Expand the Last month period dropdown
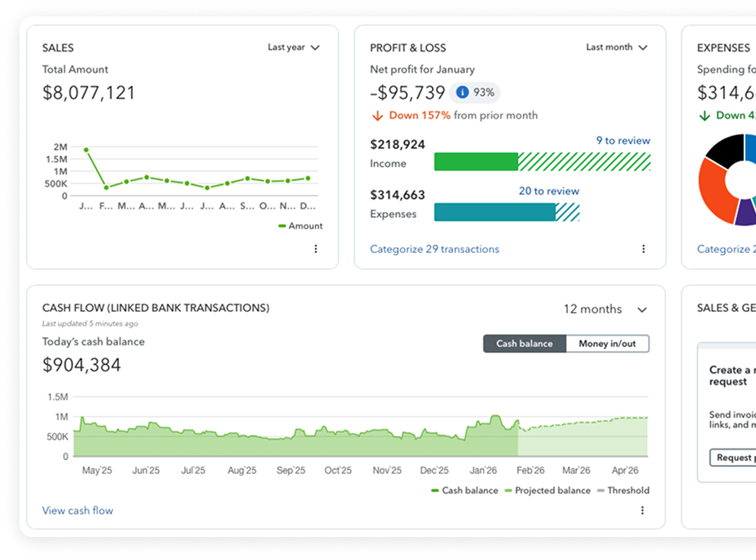Image resolution: width=756 pixels, height=560 pixels. 616,47
